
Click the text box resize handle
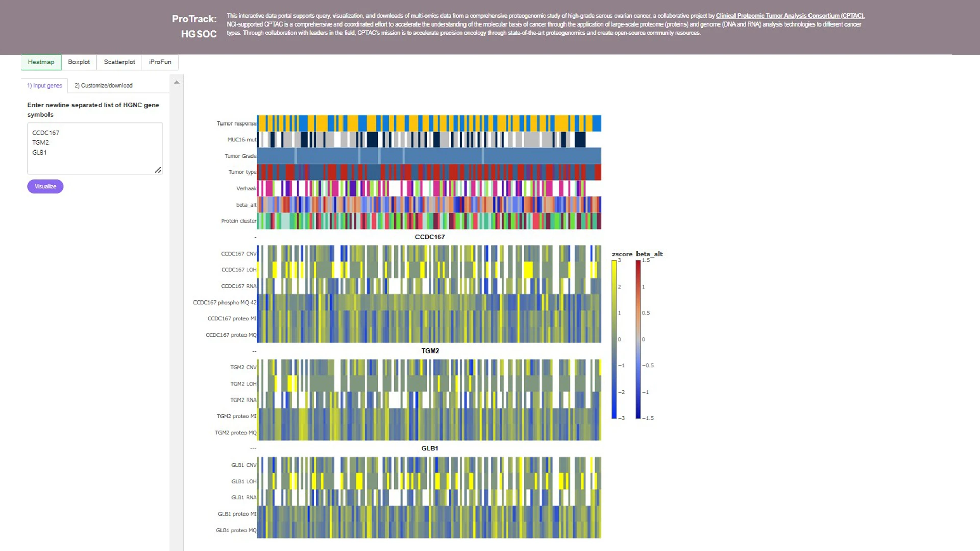[x=158, y=170]
